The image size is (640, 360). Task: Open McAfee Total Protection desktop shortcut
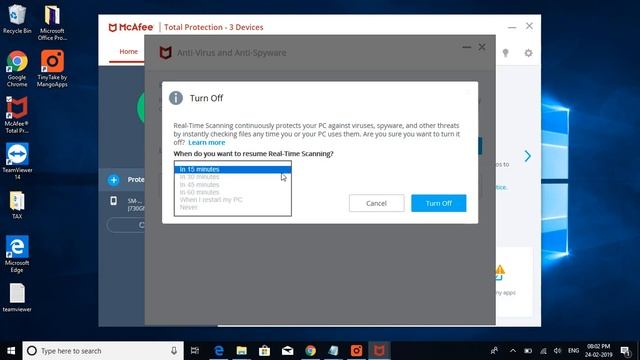pyautogui.click(x=17, y=115)
